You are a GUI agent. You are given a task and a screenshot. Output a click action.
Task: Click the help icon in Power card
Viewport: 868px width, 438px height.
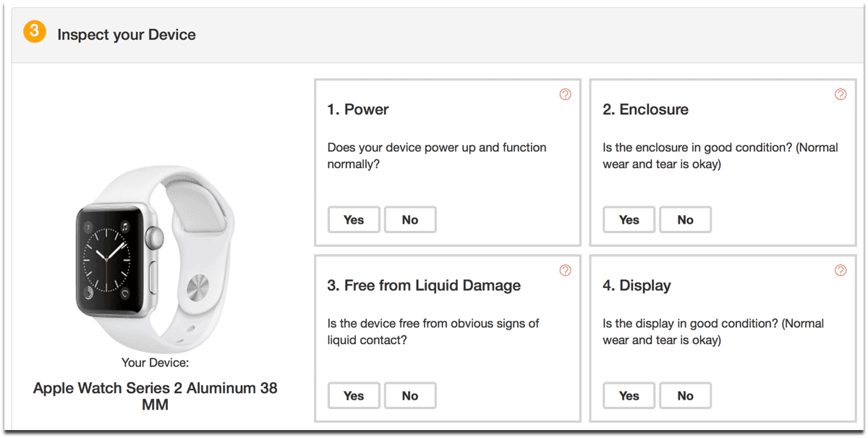tap(566, 94)
